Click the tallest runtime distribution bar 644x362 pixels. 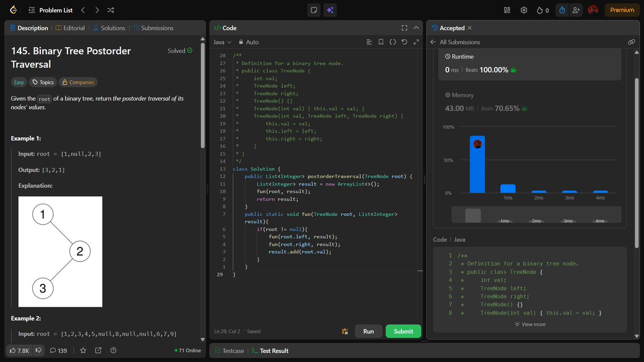coord(477,164)
